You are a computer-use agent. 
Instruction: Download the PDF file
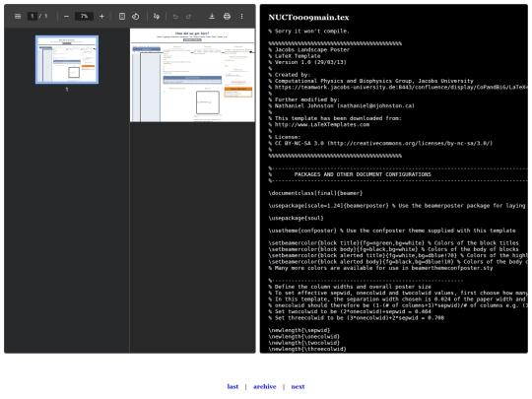point(212,16)
